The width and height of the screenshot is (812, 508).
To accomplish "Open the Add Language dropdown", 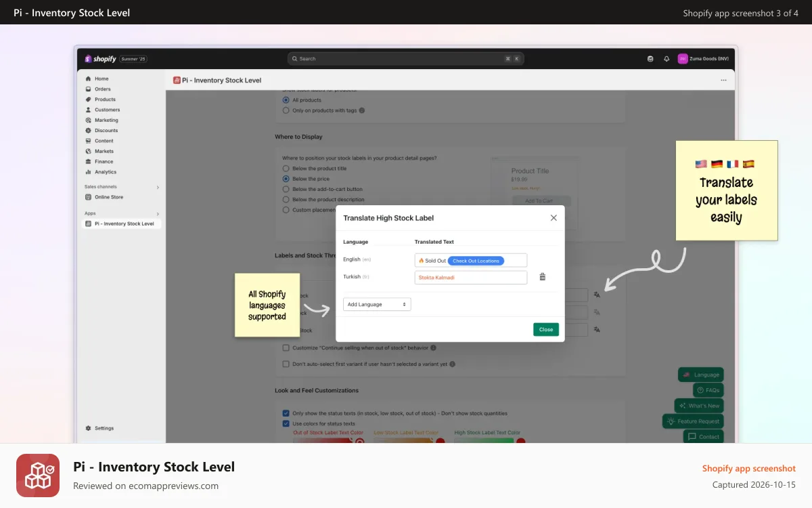I will pos(377,304).
